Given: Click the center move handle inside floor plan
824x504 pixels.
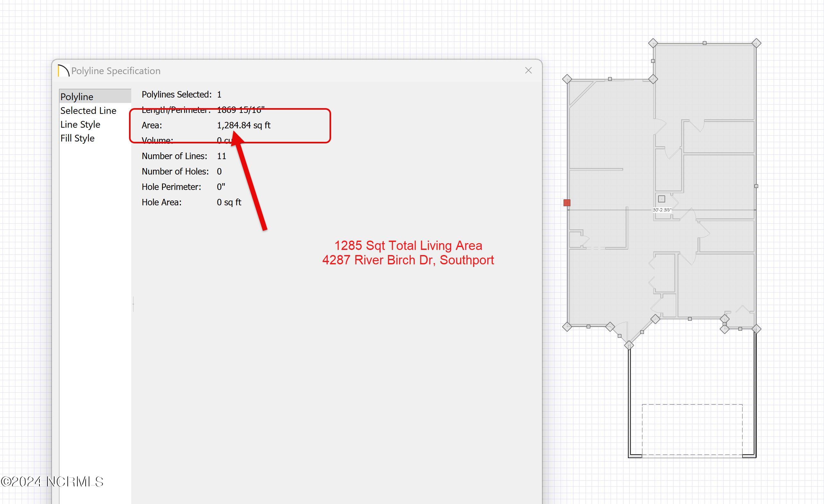Looking at the screenshot, I should [x=661, y=199].
